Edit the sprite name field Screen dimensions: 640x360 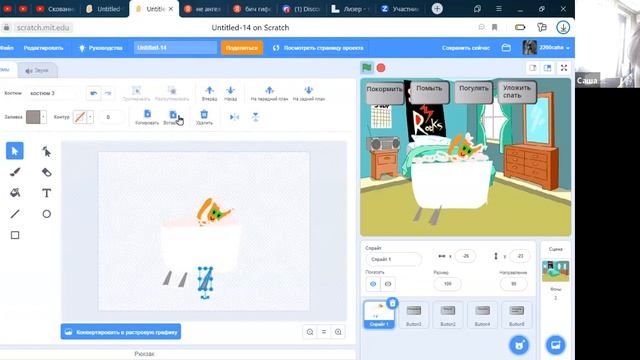[393, 259]
